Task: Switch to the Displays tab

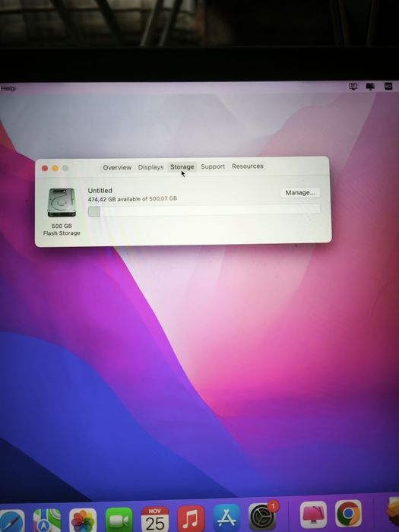Action: point(150,167)
